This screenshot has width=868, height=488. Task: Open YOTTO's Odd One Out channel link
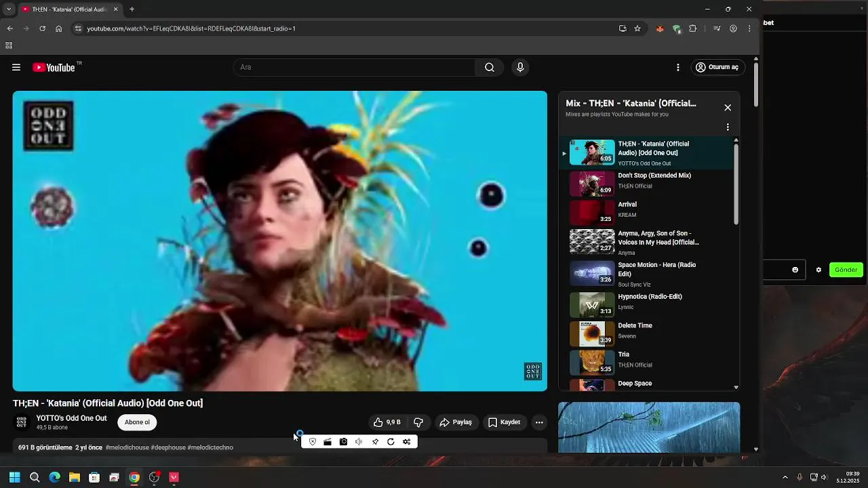click(x=71, y=418)
